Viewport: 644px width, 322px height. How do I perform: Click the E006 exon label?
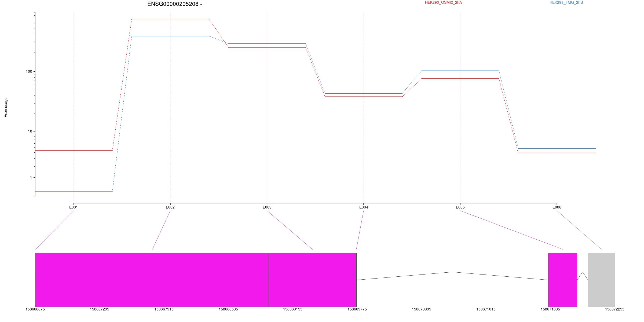pyautogui.click(x=557, y=207)
